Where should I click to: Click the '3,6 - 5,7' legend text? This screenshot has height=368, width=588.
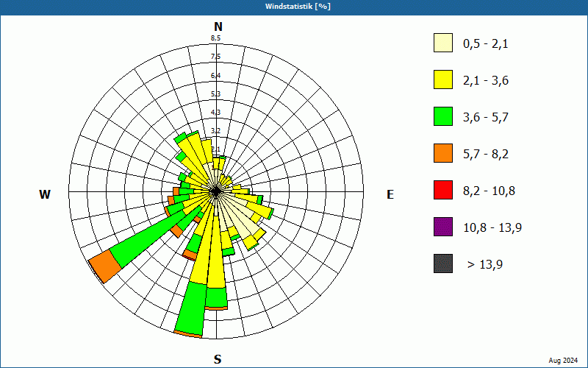click(486, 118)
